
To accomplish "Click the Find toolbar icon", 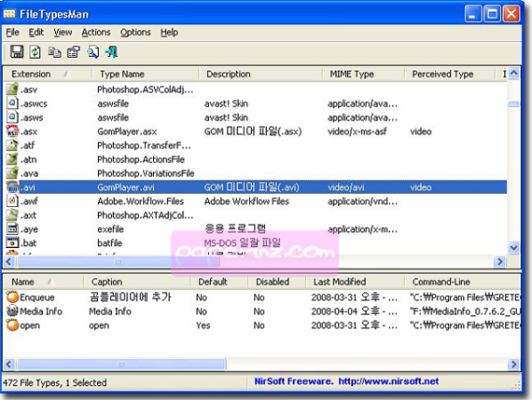I will click(93, 52).
